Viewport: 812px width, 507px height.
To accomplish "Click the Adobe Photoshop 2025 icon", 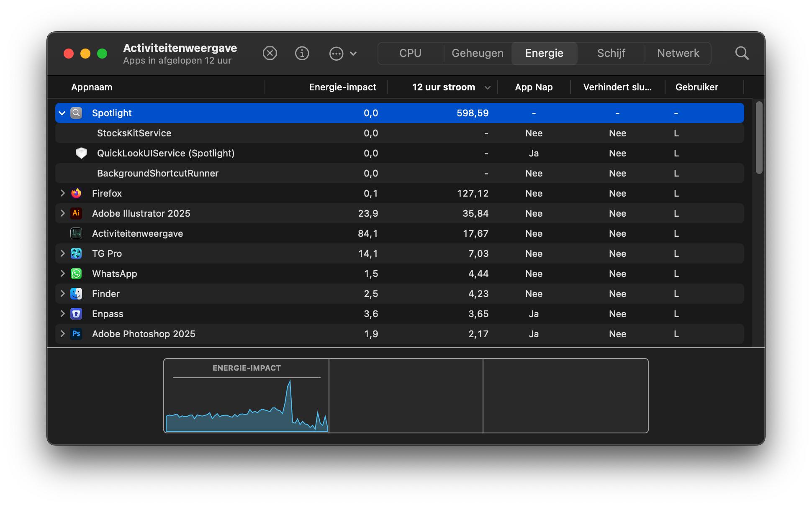I will click(x=76, y=334).
